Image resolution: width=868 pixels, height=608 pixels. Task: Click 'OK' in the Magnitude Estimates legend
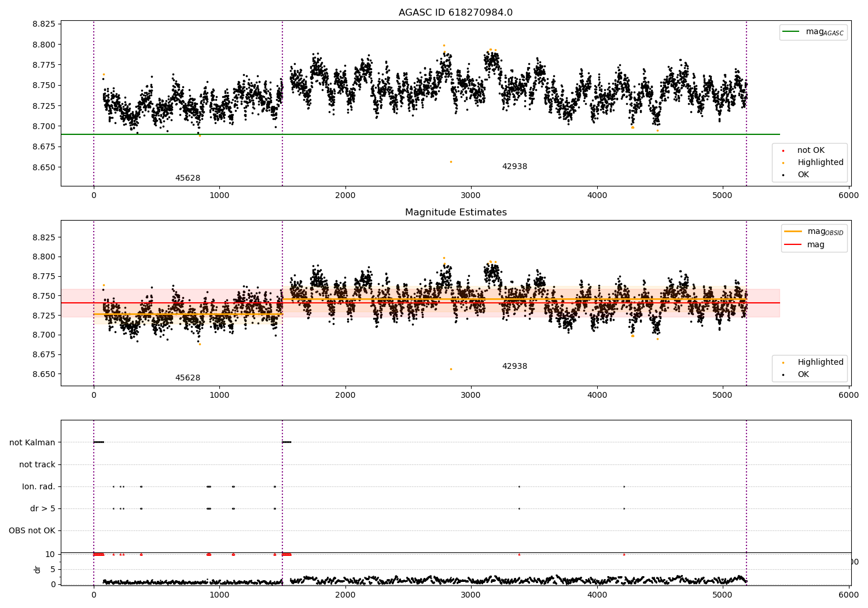click(803, 375)
